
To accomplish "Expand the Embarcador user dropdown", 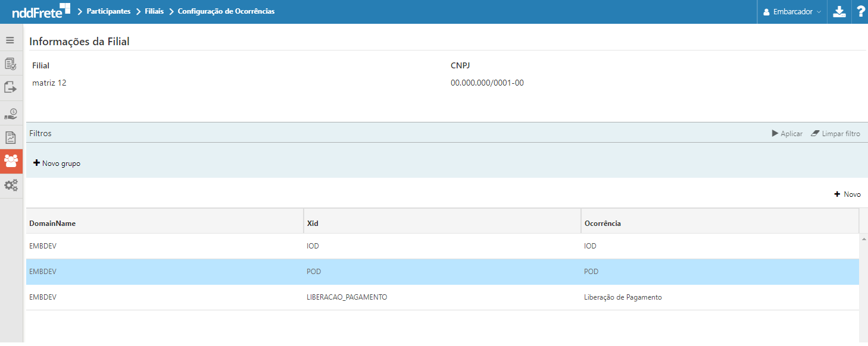I will click(x=792, y=12).
